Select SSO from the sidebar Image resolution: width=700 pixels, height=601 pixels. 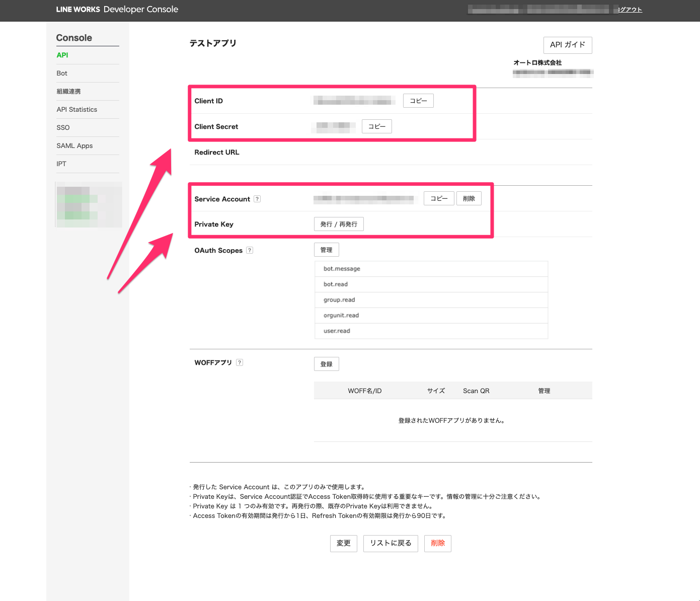click(63, 128)
